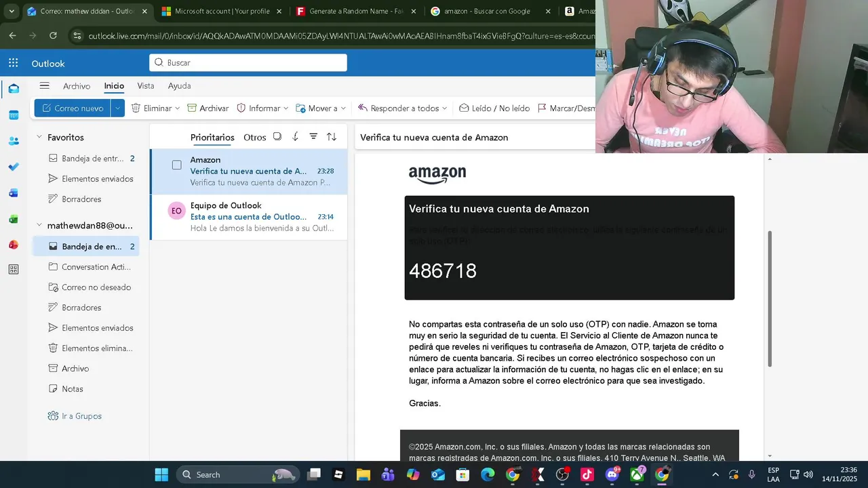
Task: Show hidden system tray icons
Action: tap(715, 474)
